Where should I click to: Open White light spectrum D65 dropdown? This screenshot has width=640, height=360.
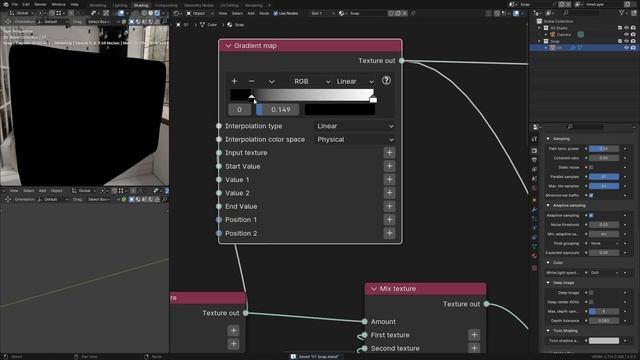[x=604, y=273]
